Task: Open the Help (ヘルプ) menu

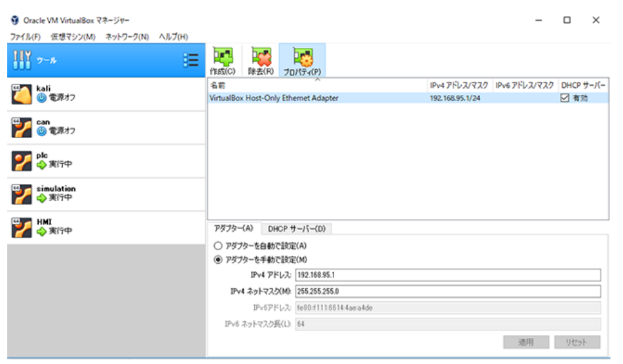Action: click(x=174, y=37)
